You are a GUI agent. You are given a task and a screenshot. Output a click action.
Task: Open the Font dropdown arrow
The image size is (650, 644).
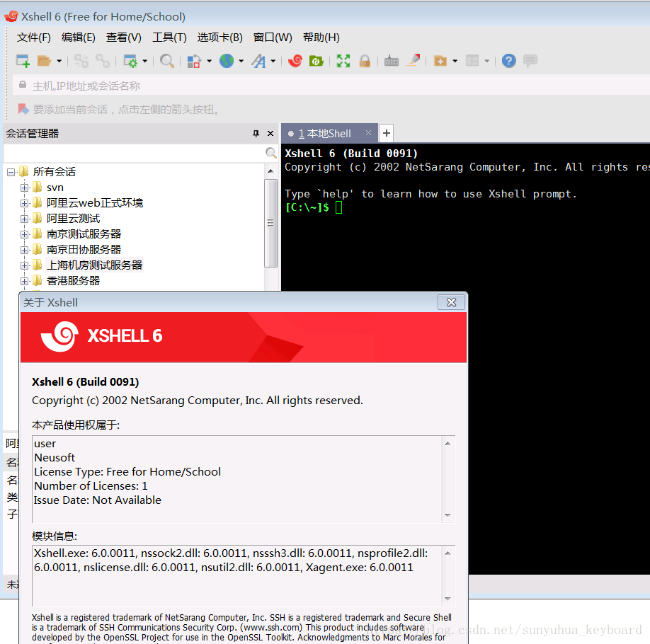pos(273,62)
